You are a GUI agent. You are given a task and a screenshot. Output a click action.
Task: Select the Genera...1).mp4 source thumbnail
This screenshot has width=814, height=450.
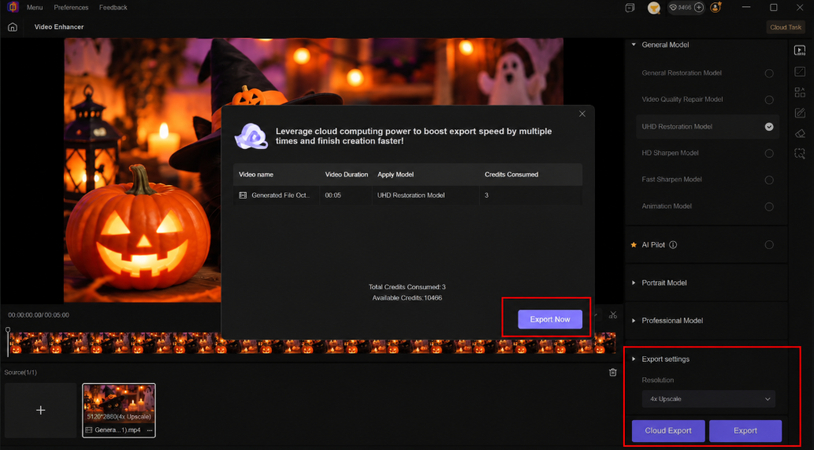point(119,410)
